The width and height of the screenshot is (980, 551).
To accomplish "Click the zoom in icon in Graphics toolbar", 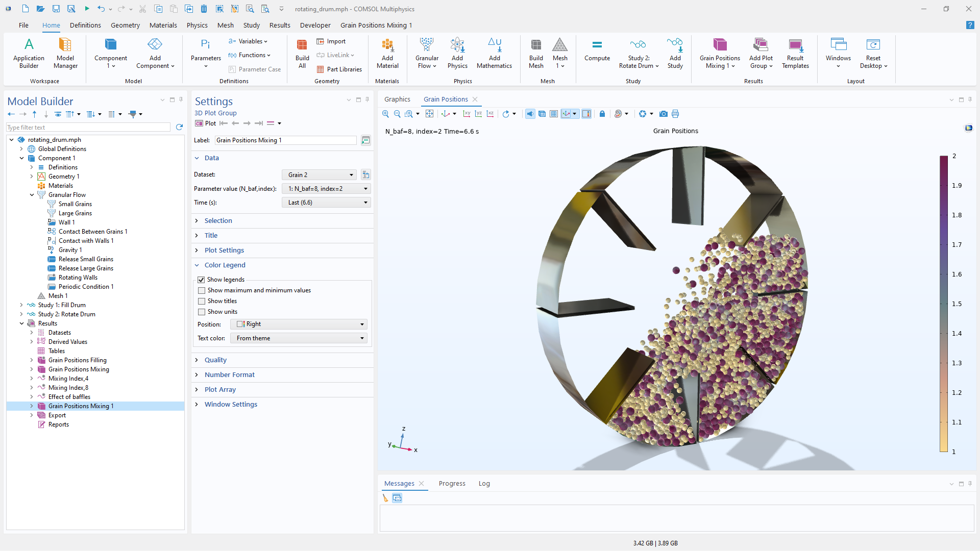I will [x=385, y=114].
